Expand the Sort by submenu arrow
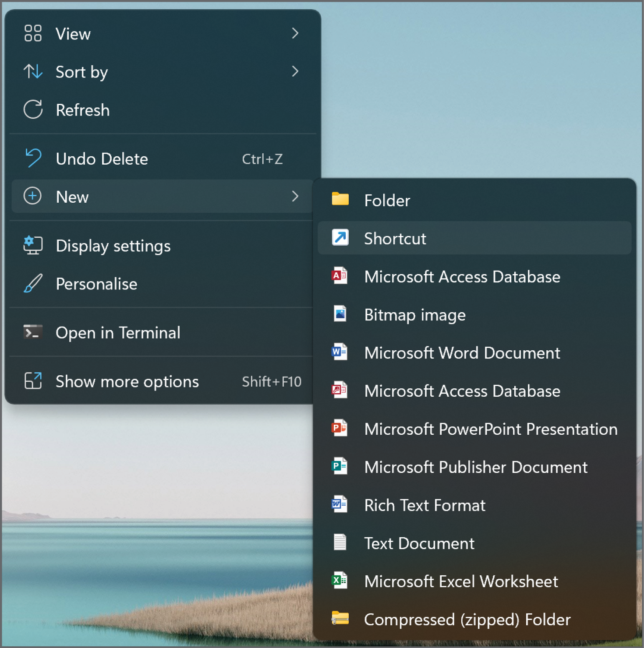Screen dimensions: 644x648 click(295, 71)
